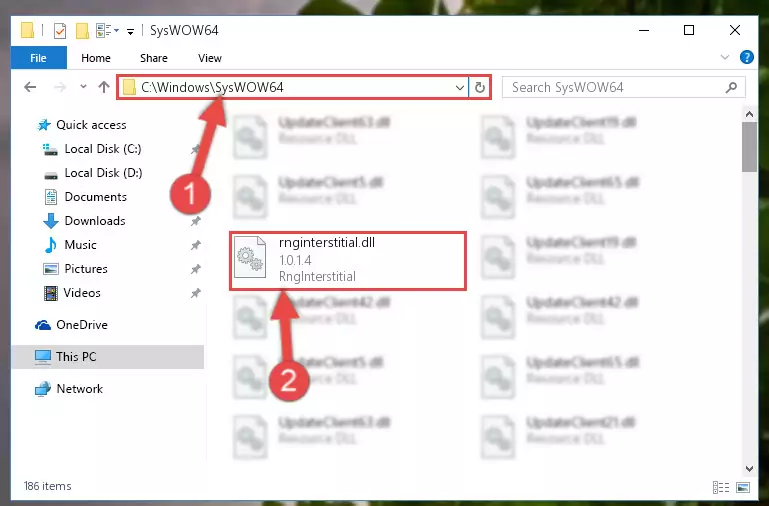Select the rnginterstitial.dll file name
769x506 pixels.
pyautogui.click(x=327, y=243)
